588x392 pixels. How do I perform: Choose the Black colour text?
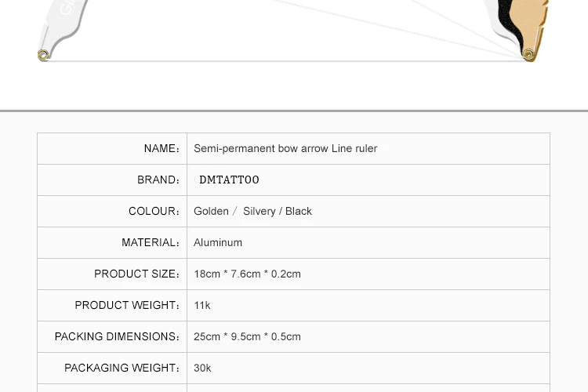(x=299, y=211)
